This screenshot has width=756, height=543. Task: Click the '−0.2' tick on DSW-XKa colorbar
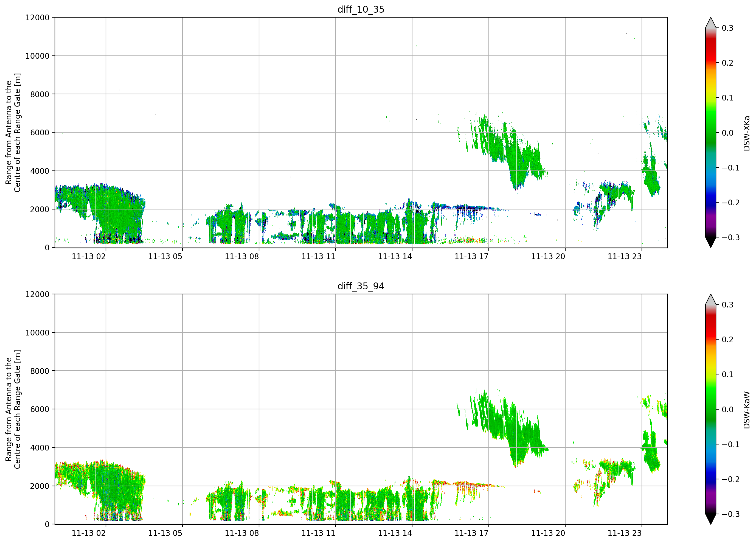[731, 203]
